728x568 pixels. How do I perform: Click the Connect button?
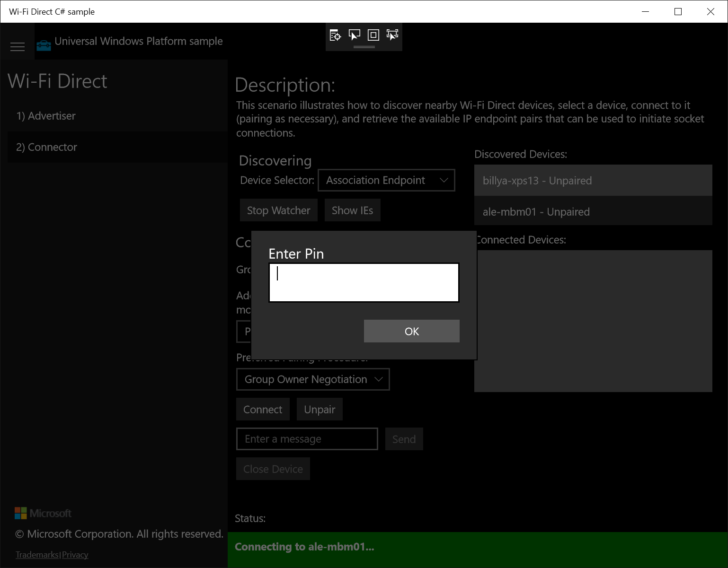coord(263,410)
